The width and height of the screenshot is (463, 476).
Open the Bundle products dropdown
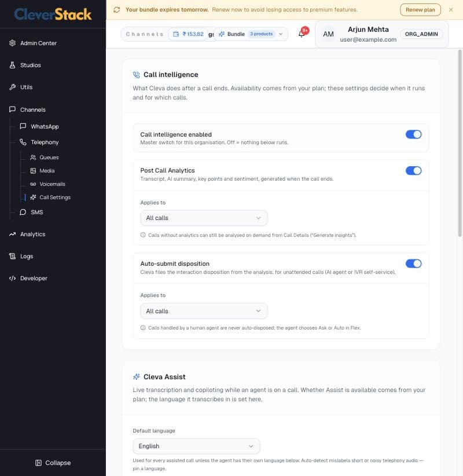(x=251, y=34)
